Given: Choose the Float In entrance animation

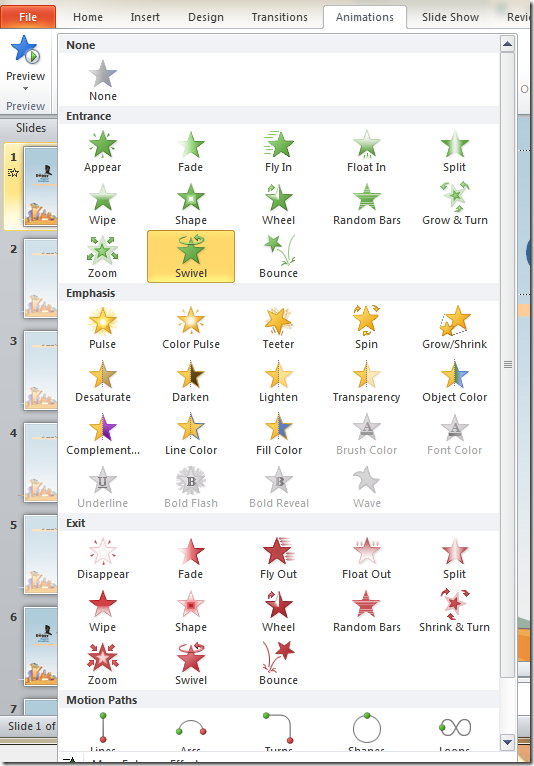Looking at the screenshot, I should [366, 151].
